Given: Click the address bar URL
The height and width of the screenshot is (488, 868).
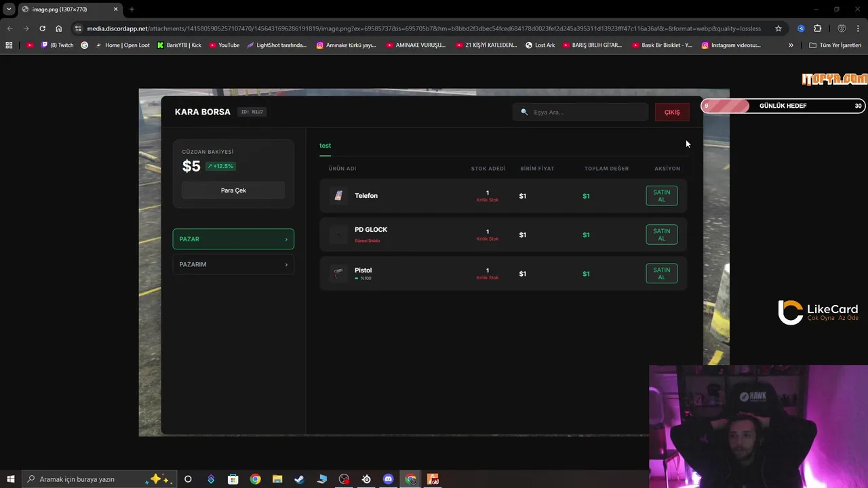Looking at the screenshot, I should [424, 28].
